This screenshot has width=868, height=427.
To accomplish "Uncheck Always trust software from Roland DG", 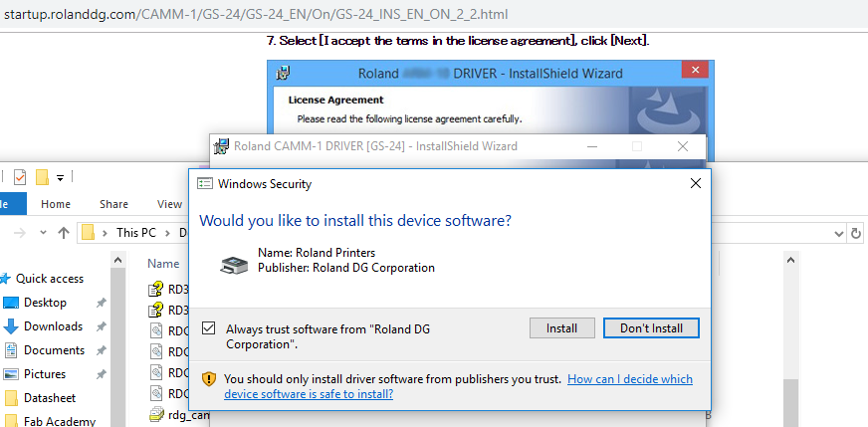I will pos(209,328).
